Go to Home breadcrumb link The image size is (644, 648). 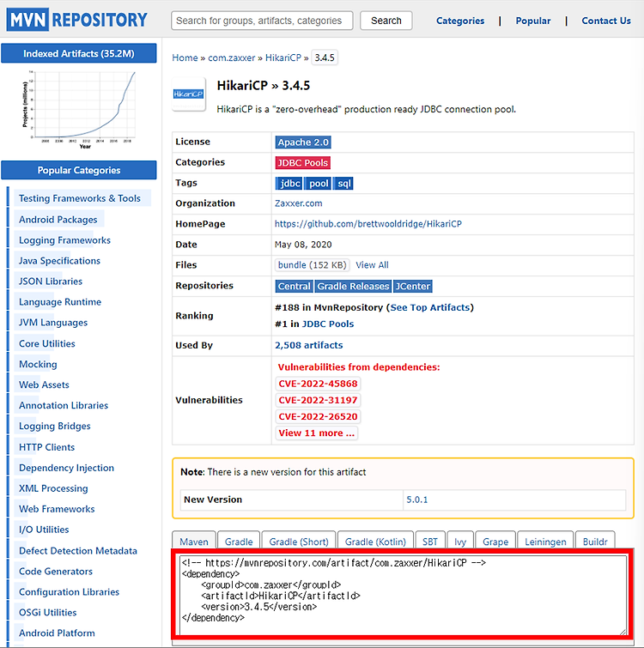pos(185,58)
